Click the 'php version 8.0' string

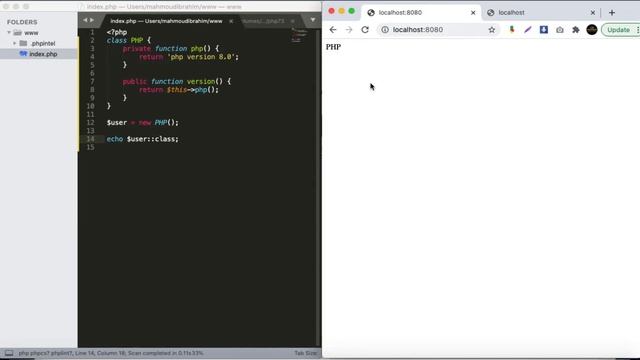(201, 57)
